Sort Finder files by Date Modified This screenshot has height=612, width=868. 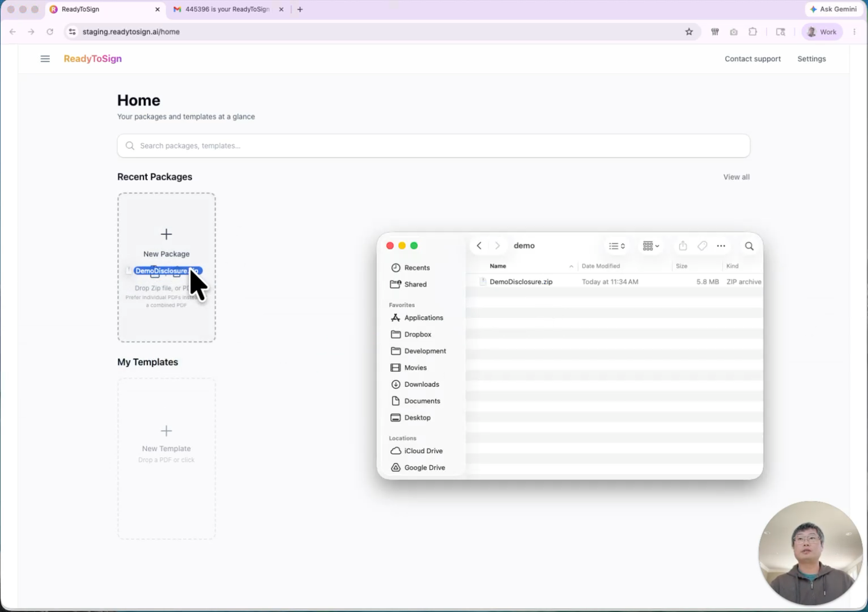[601, 266]
